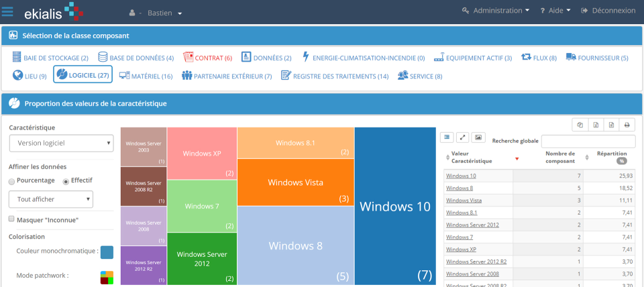
Task: Focus the Recherche globale search field
Action: pyautogui.click(x=588, y=141)
